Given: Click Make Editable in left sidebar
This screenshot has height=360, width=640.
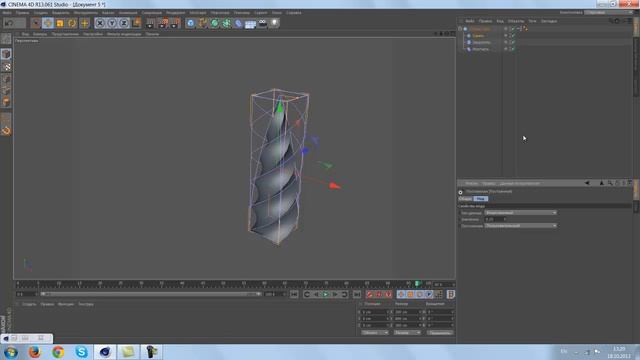Looking at the screenshot, I should [x=6, y=39].
